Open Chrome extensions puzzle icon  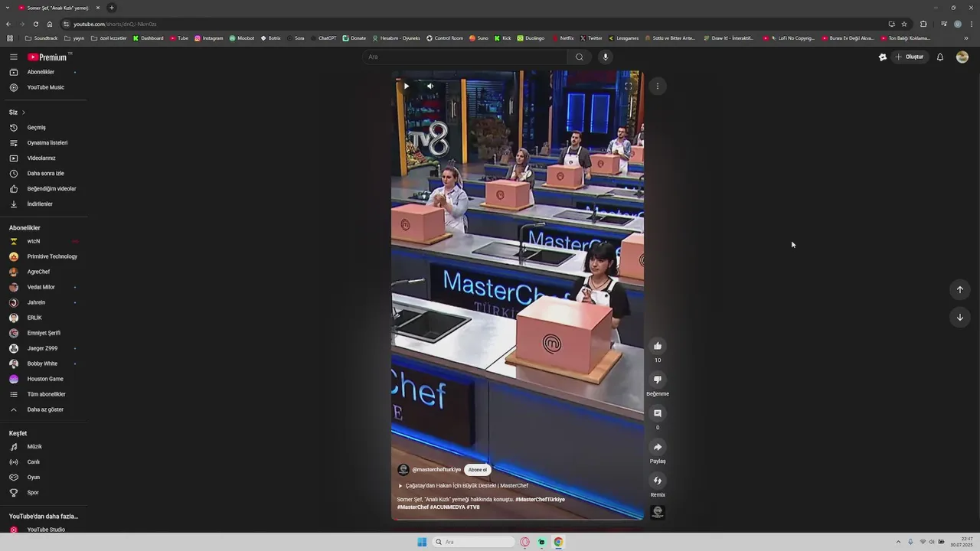(x=923, y=24)
